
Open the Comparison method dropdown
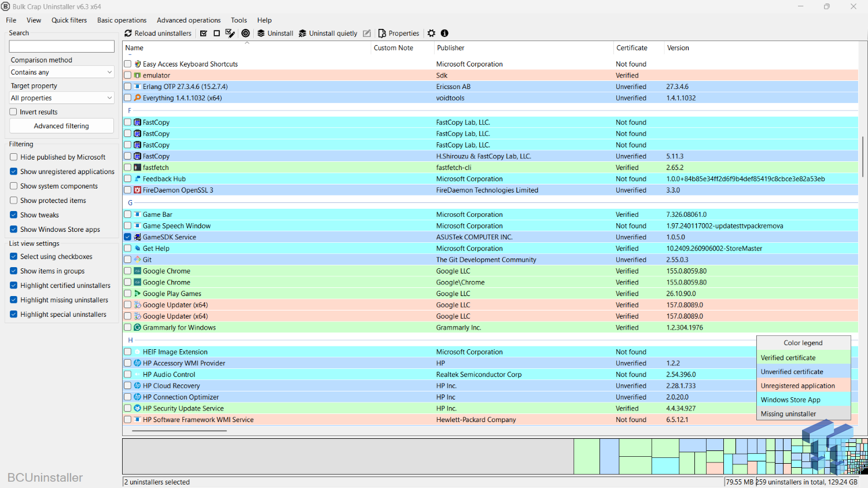[61, 72]
